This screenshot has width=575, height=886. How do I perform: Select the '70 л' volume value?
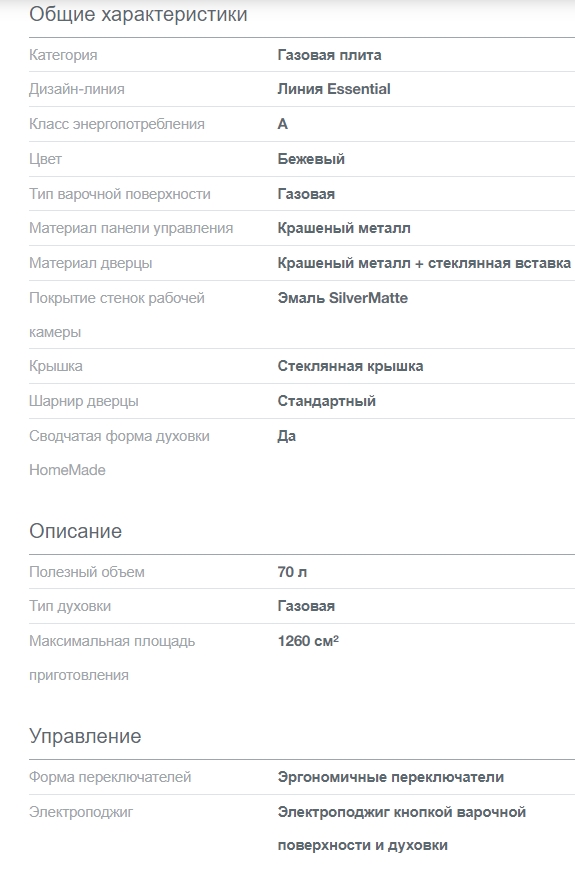(292, 572)
